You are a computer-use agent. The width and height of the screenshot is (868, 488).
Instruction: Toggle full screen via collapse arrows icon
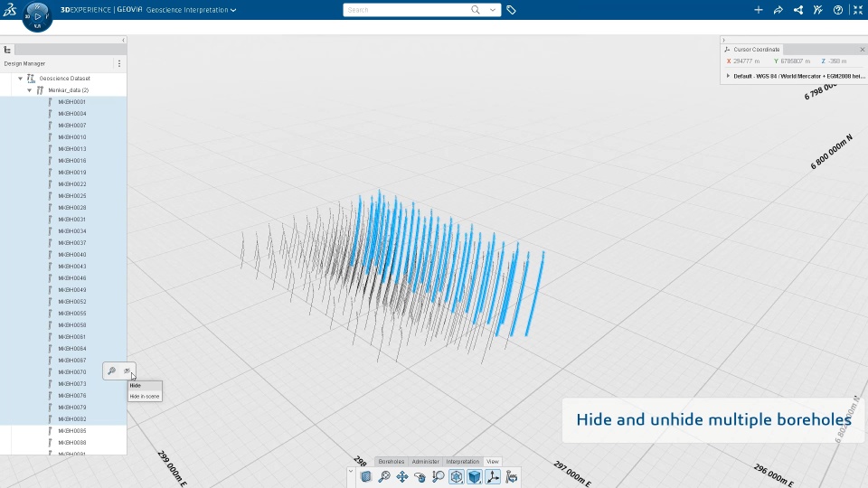[x=857, y=10]
